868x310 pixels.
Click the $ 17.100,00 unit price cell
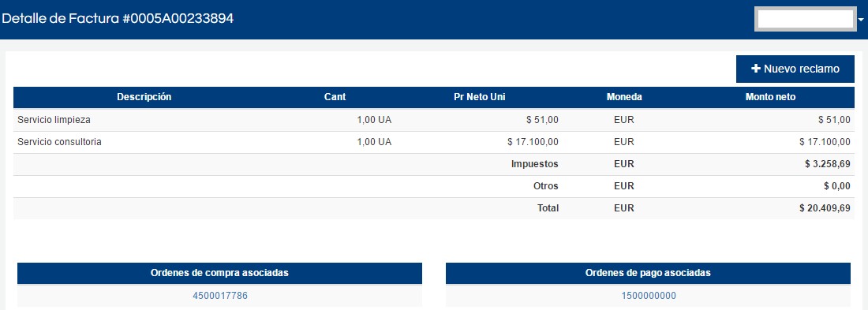tap(533, 142)
